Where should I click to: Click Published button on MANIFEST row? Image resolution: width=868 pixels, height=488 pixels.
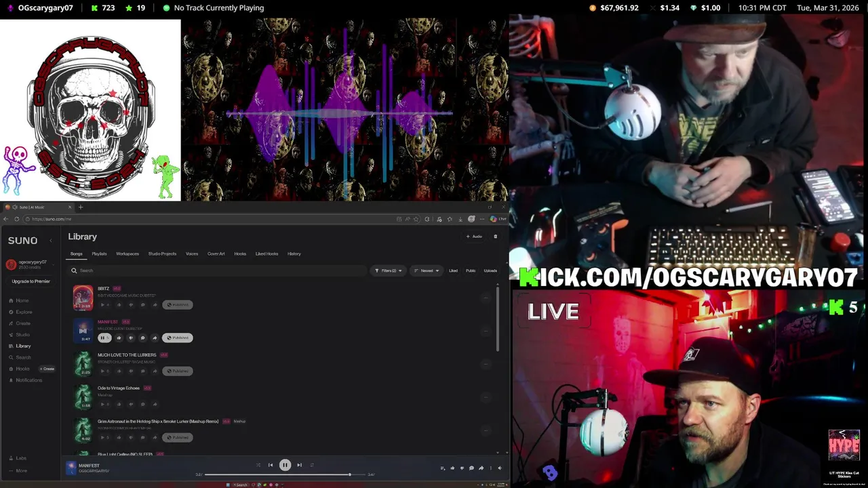178,338
